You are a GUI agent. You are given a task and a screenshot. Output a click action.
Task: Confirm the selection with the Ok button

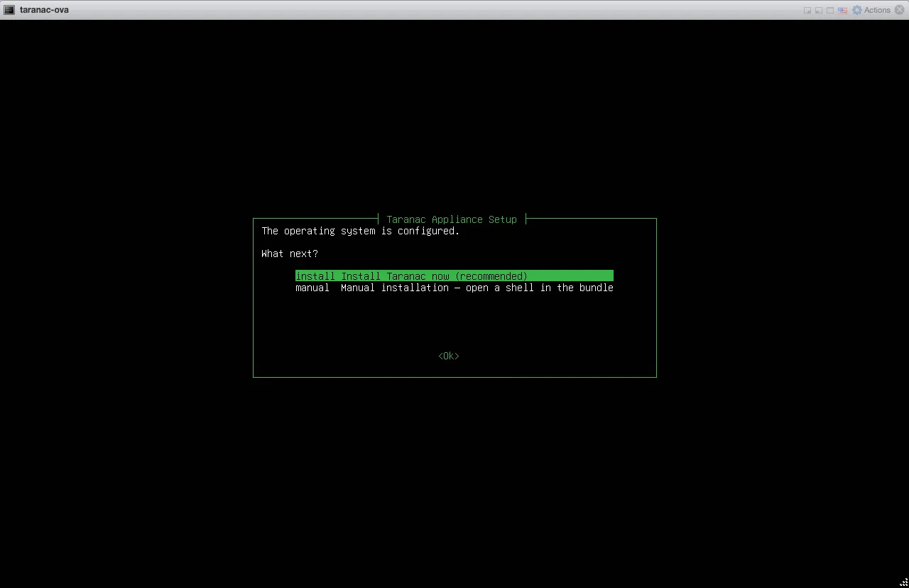click(x=449, y=356)
